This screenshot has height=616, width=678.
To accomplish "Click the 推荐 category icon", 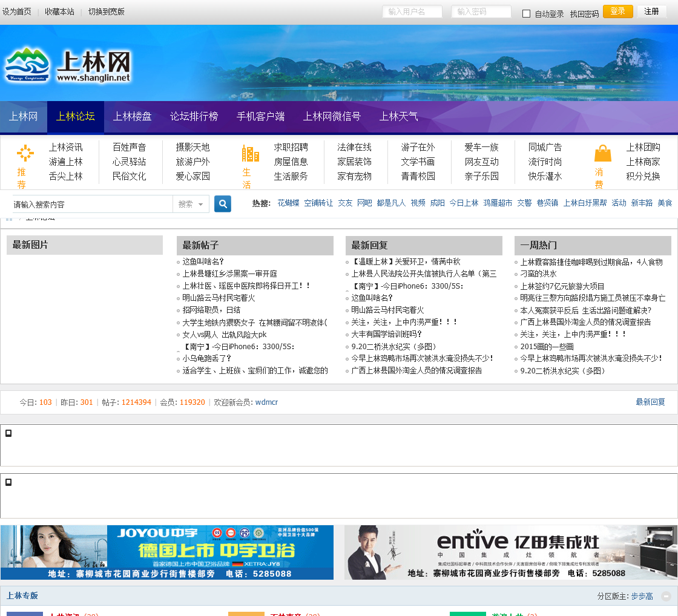I will coord(25,154).
